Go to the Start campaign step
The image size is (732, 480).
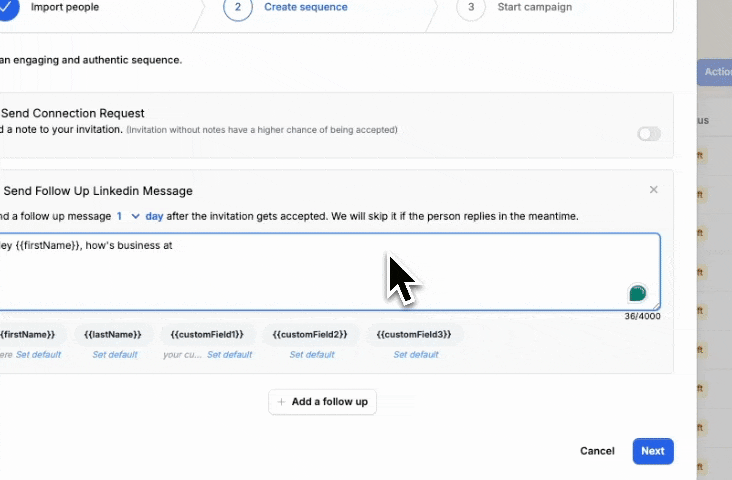pos(535,7)
